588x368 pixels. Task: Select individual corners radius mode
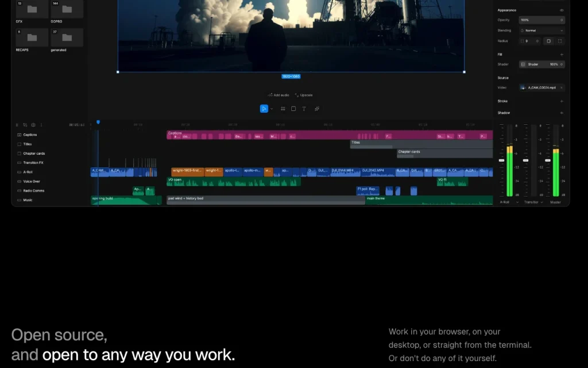point(560,41)
